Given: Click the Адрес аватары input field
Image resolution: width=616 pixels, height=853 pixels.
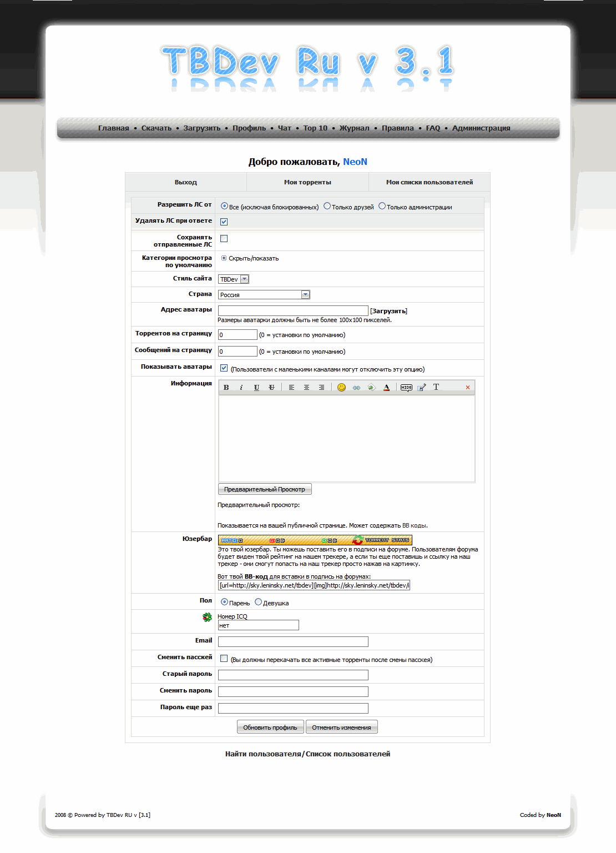Looking at the screenshot, I should point(293,310).
